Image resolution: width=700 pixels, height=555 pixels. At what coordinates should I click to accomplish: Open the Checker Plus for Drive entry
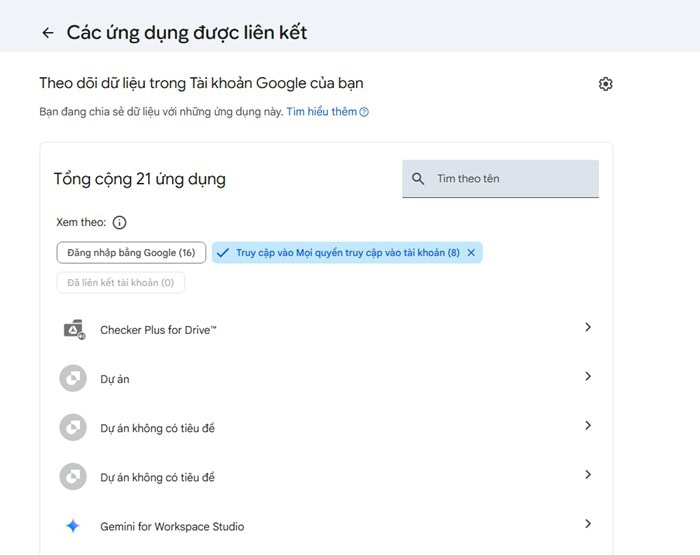326,330
